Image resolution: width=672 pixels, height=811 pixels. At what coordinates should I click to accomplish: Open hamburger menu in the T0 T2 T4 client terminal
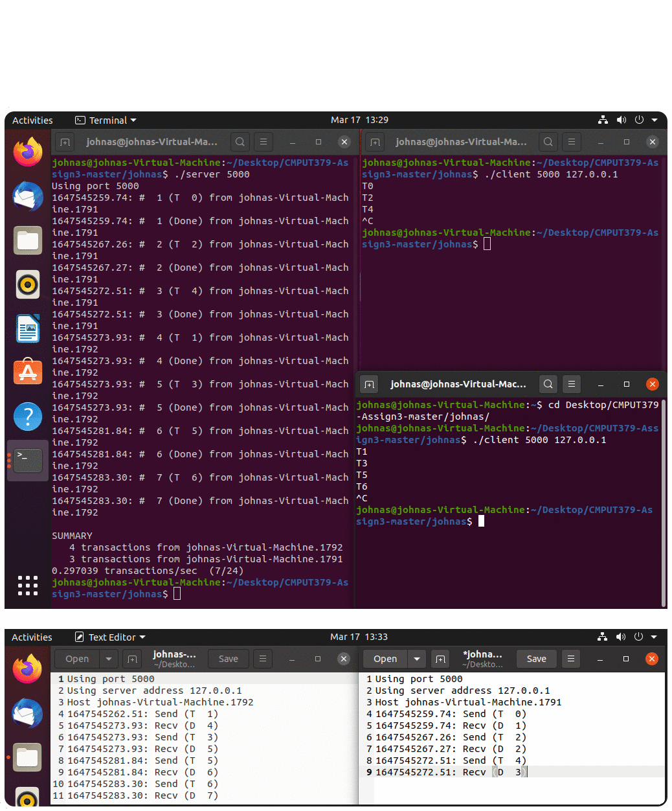coord(571,142)
